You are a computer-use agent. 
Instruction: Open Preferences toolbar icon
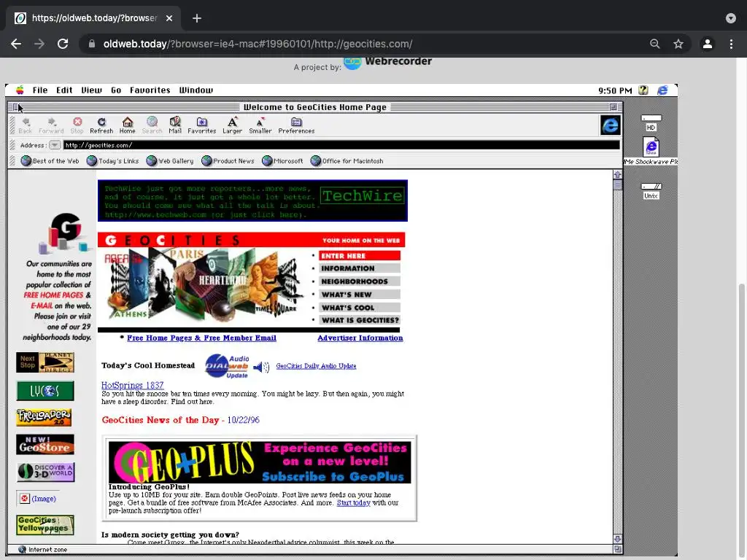(296, 125)
